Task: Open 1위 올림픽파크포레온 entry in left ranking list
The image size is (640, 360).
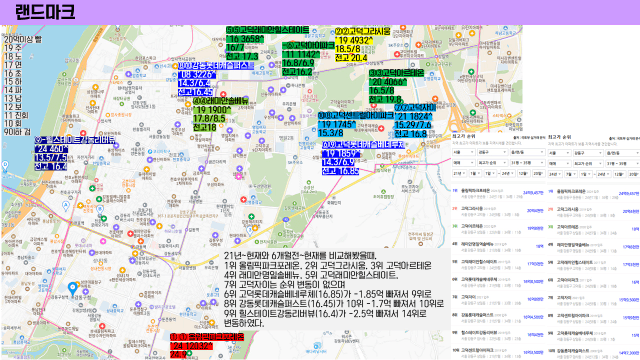Action: point(498,193)
